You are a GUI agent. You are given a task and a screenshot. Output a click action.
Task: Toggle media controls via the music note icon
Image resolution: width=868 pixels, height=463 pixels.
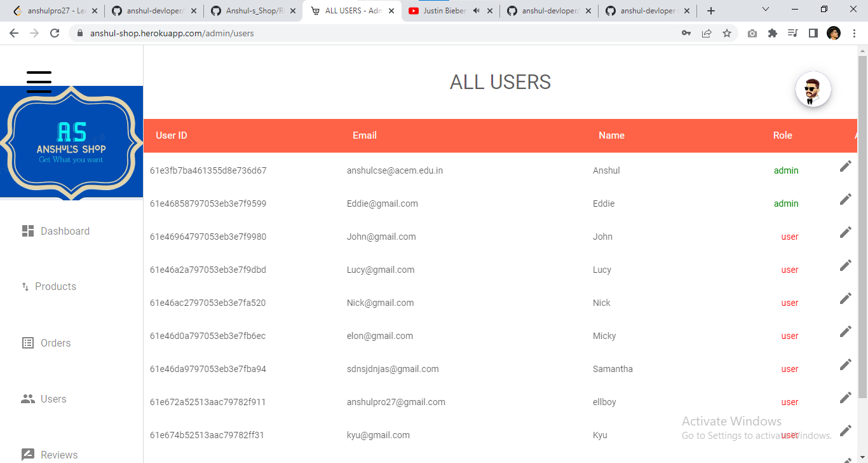[x=792, y=33]
